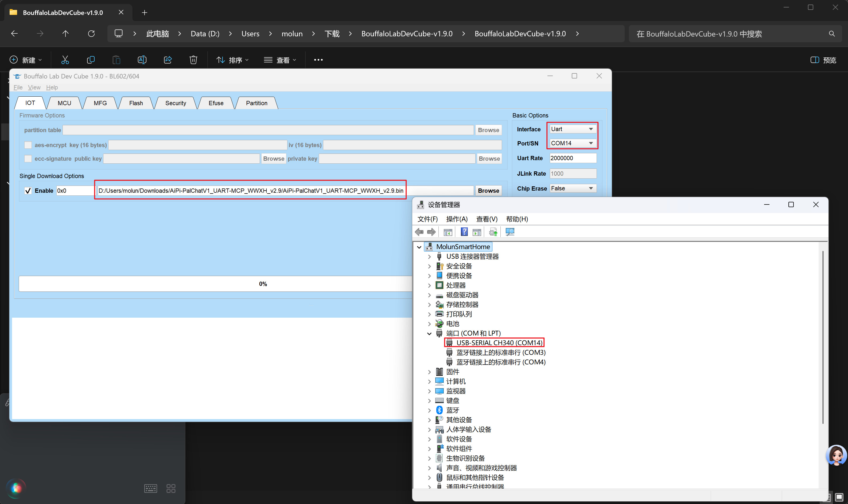The height and width of the screenshot is (504, 848).
Task: Click the Share icon in Explorer toolbar
Action: [168, 60]
